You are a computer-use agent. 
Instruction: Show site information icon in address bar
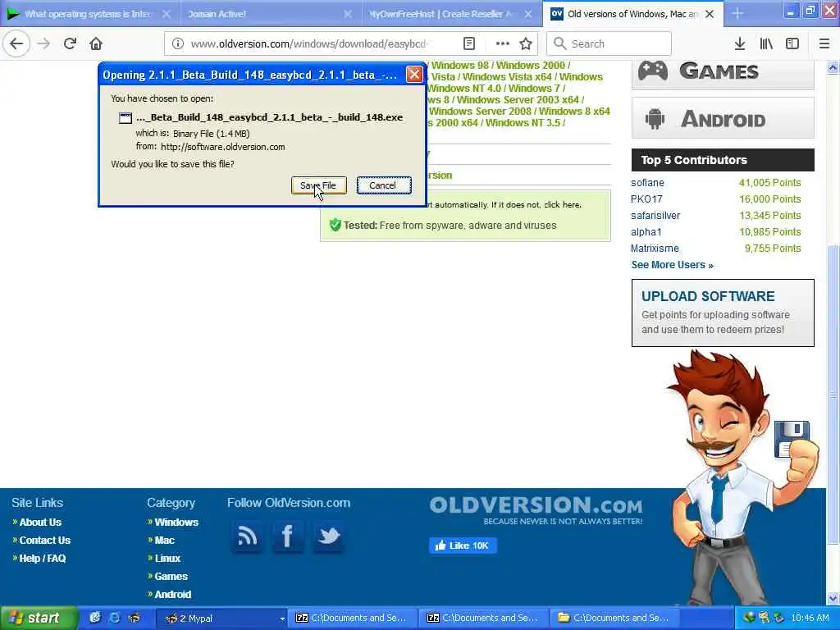tap(178, 43)
